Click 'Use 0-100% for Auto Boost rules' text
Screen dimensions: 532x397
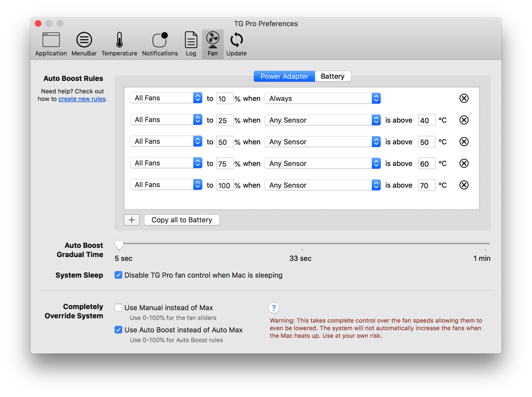(176, 340)
